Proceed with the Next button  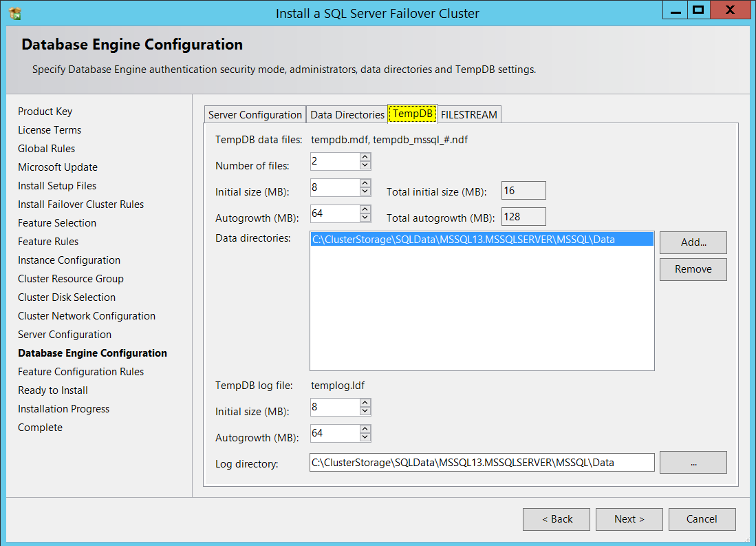tap(629, 519)
